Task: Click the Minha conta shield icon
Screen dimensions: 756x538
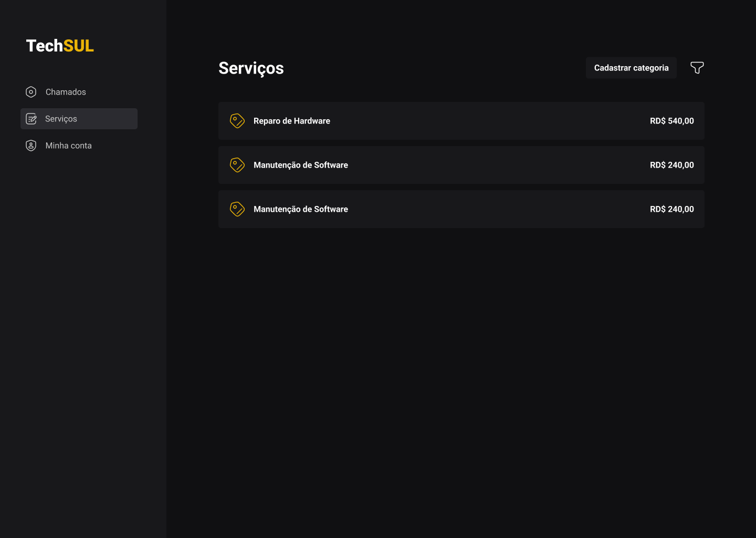Action: (x=31, y=146)
